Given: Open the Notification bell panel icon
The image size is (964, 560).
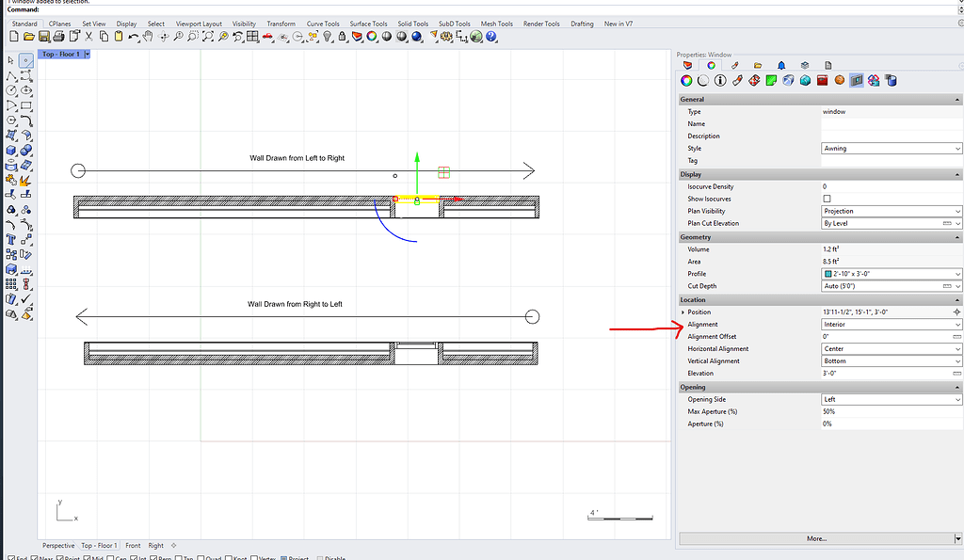Looking at the screenshot, I should 781,64.
